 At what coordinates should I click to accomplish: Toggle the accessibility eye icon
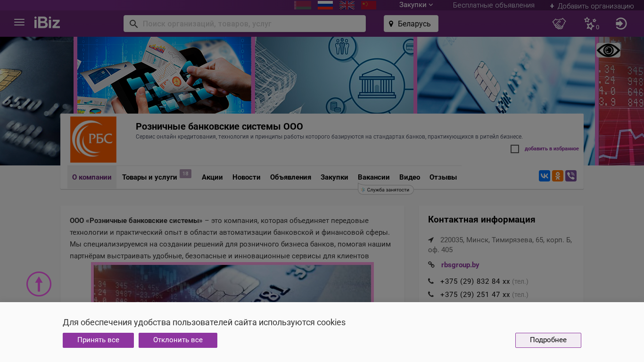click(608, 50)
